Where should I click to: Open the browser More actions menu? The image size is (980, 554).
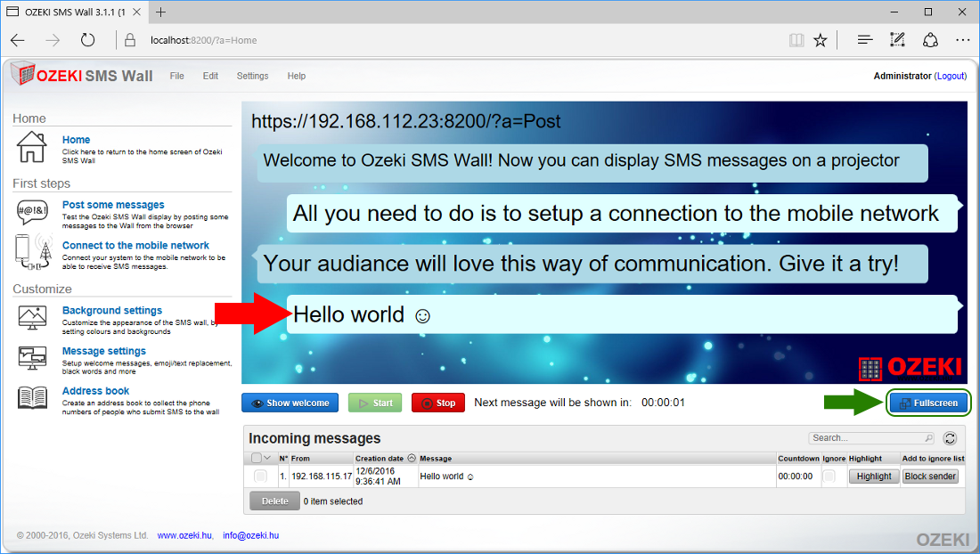[x=962, y=40]
